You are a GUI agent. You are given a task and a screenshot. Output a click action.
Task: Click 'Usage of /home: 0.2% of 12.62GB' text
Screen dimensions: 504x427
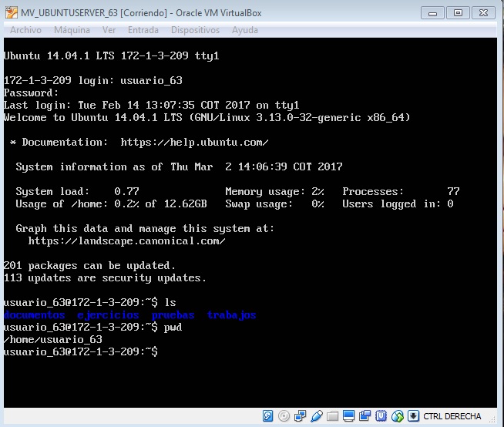tap(112, 204)
